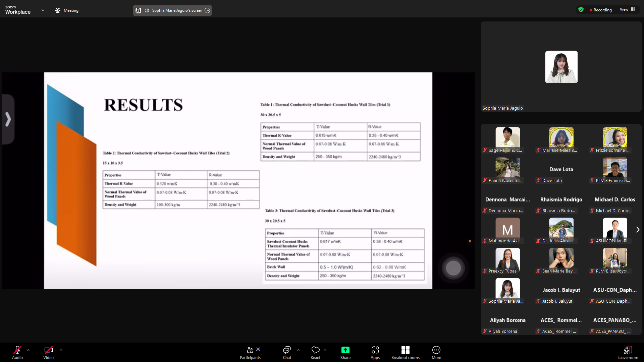Open the Apps menu icon
Viewport: 644px width, 362px height.
(x=375, y=350)
